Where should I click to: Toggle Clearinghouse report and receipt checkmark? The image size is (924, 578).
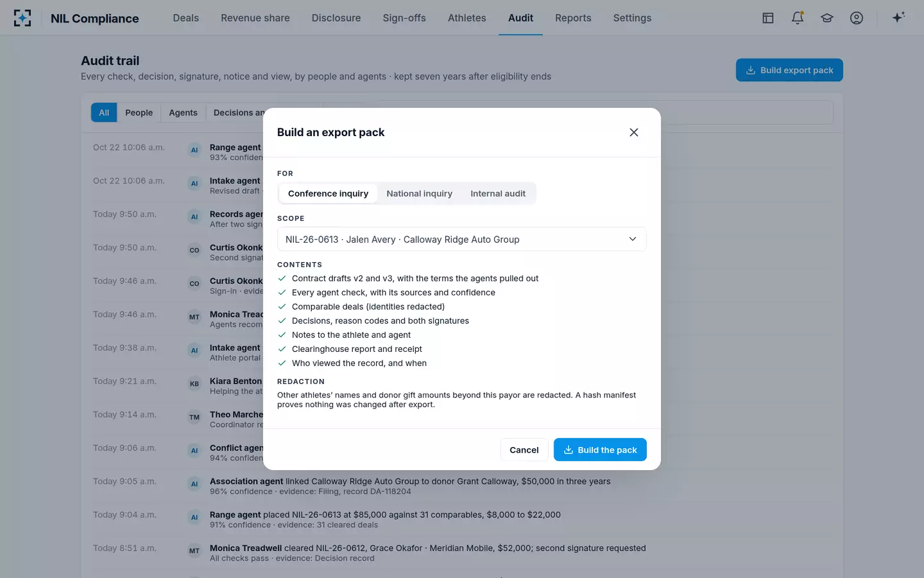[x=282, y=349]
